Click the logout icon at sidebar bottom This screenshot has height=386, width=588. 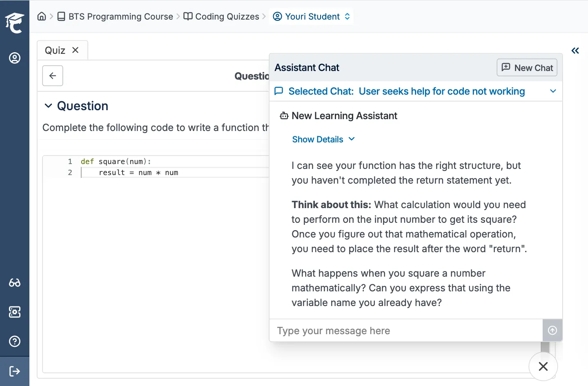coord(15,371)
